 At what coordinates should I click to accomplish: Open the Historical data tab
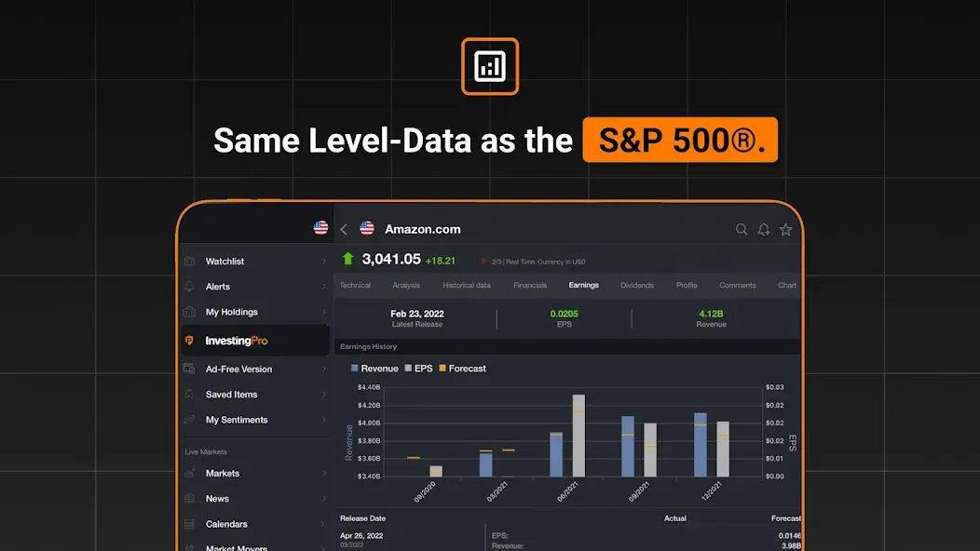click(467, 285)
